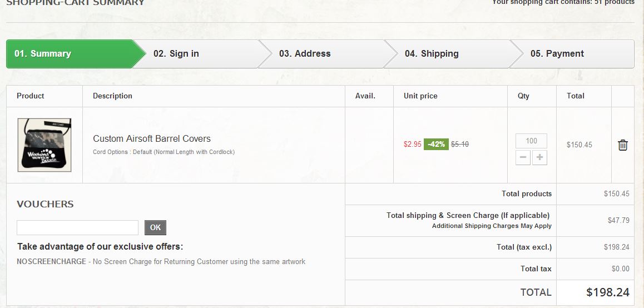This screenshot has height=308, width=644.
Task: Jump to the 03. Address step
Action: pos(305,54)
